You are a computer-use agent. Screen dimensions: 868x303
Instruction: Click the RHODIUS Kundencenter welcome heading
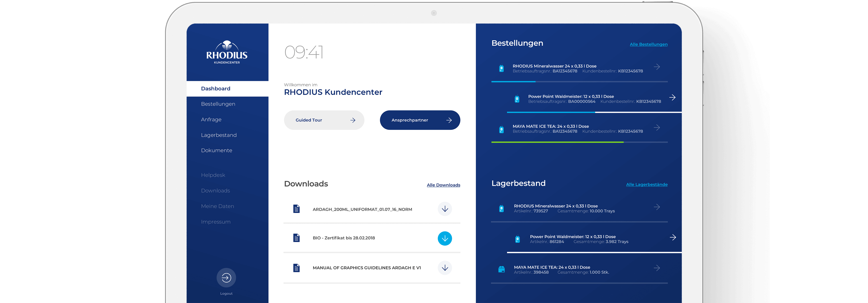(x=333, y=92)
